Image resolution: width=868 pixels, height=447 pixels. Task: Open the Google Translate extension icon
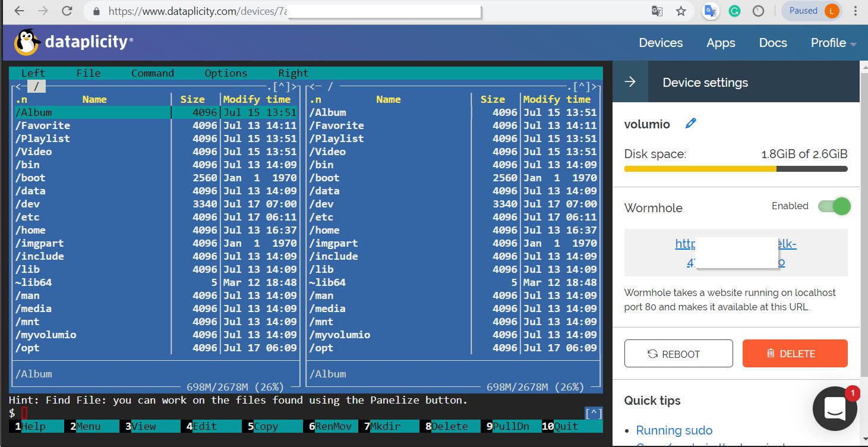click(x=711, y=11)
